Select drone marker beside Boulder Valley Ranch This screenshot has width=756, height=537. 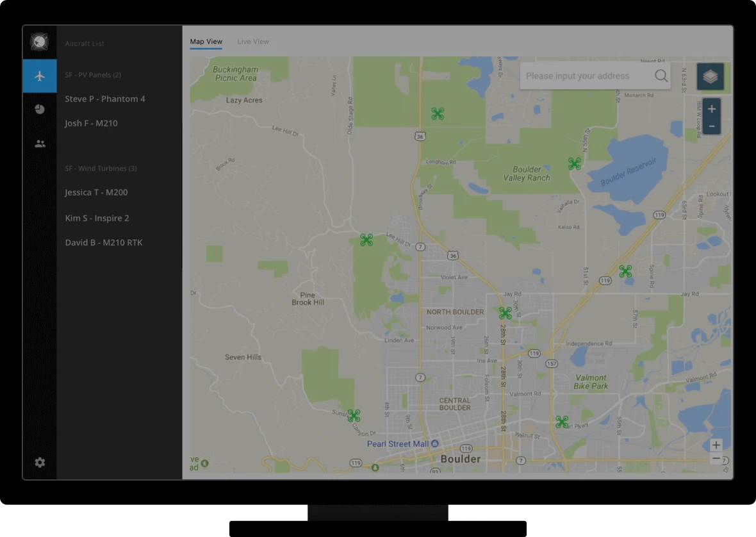[x=574, y=164]
